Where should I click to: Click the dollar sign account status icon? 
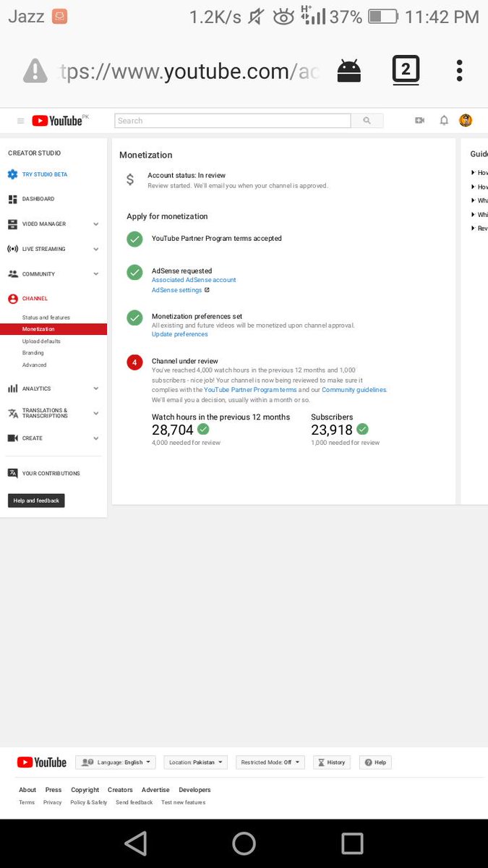coord(130,179)
